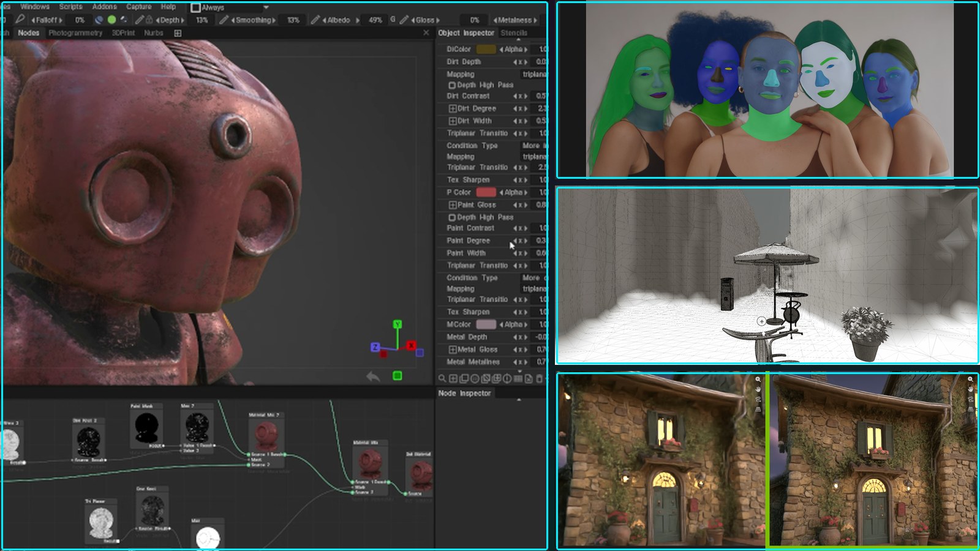Close the Nodes panel with X
Viewport: 980px width, 551px height.
[426, 32]
